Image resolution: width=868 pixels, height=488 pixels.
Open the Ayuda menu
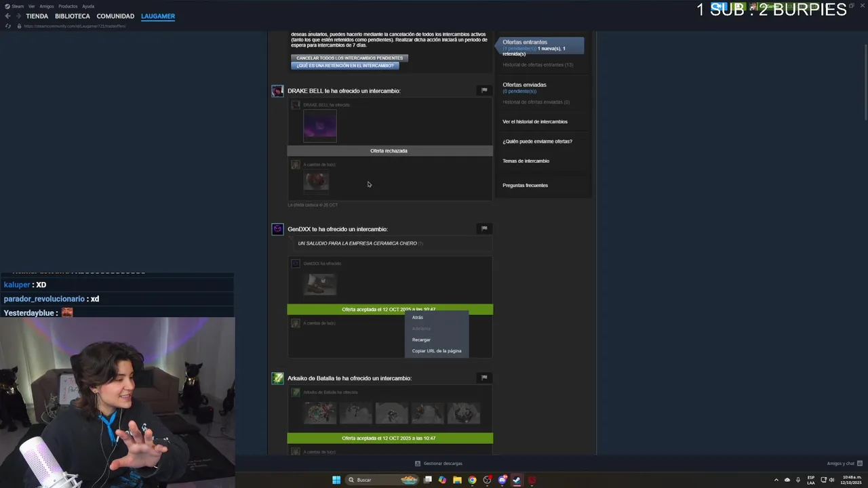[x=88, y=6]
